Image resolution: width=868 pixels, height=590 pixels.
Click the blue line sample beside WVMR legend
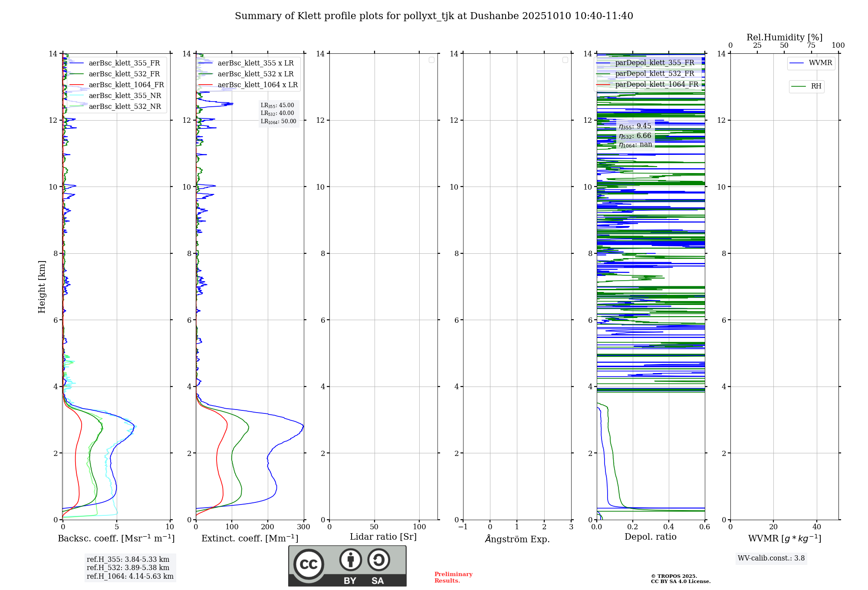[x=797, y=63]
